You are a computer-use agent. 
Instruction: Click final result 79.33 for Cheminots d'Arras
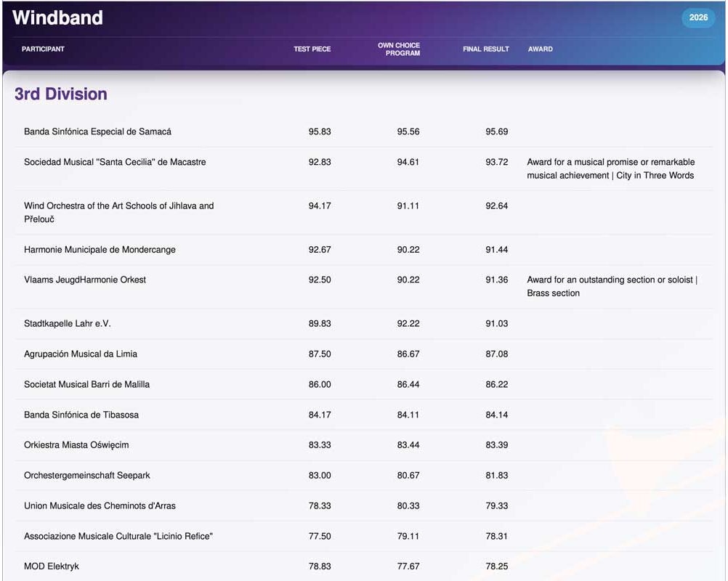click(496, 505)
